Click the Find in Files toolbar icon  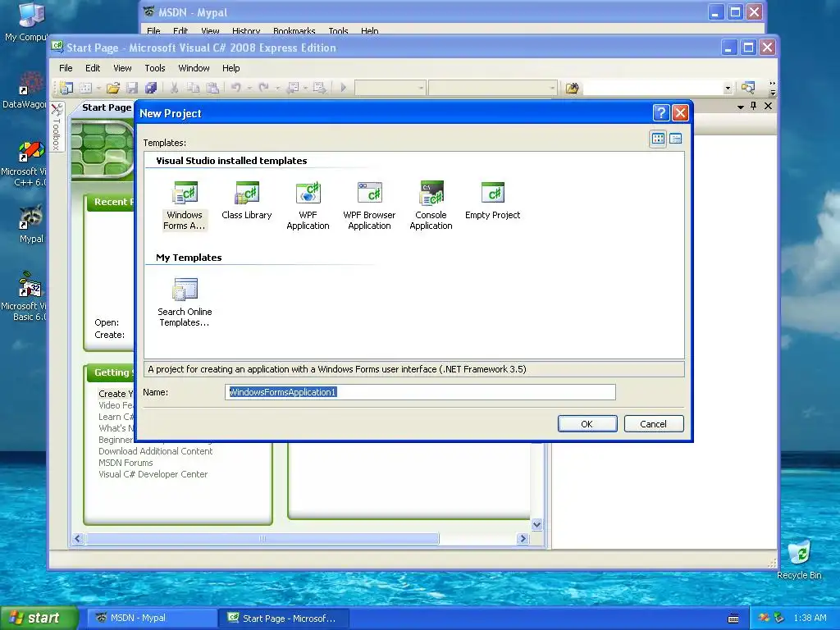(x=572, y=87)
